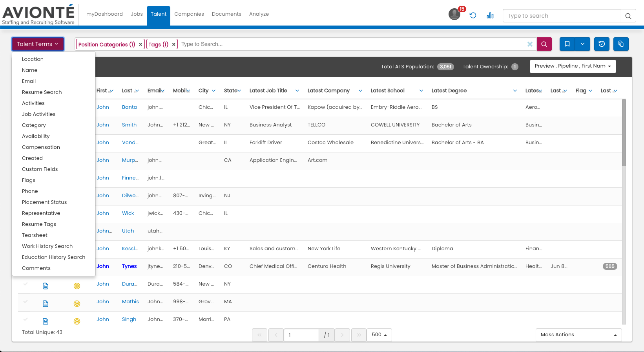Open resume document icon for John Mathis
Viewport: 644px width, 352px height.
pyautogui.click(x=46, y=304)
